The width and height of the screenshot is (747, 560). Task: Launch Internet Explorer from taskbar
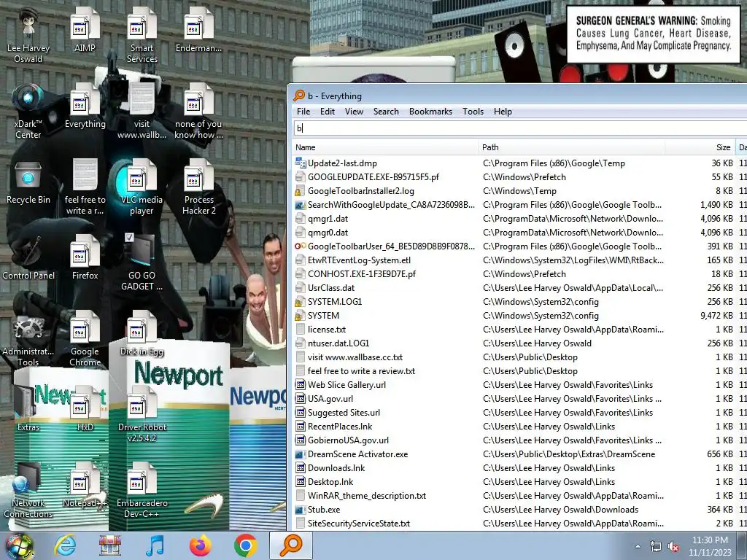(65, 545)
